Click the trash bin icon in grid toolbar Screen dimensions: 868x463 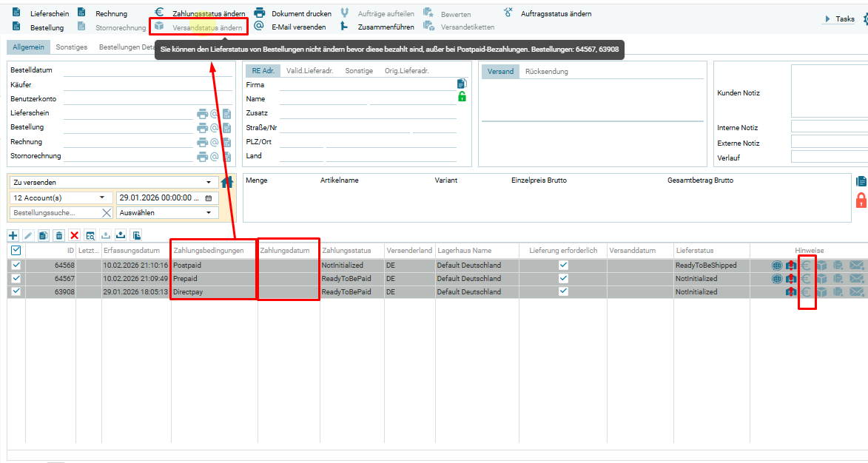point(58,235)
